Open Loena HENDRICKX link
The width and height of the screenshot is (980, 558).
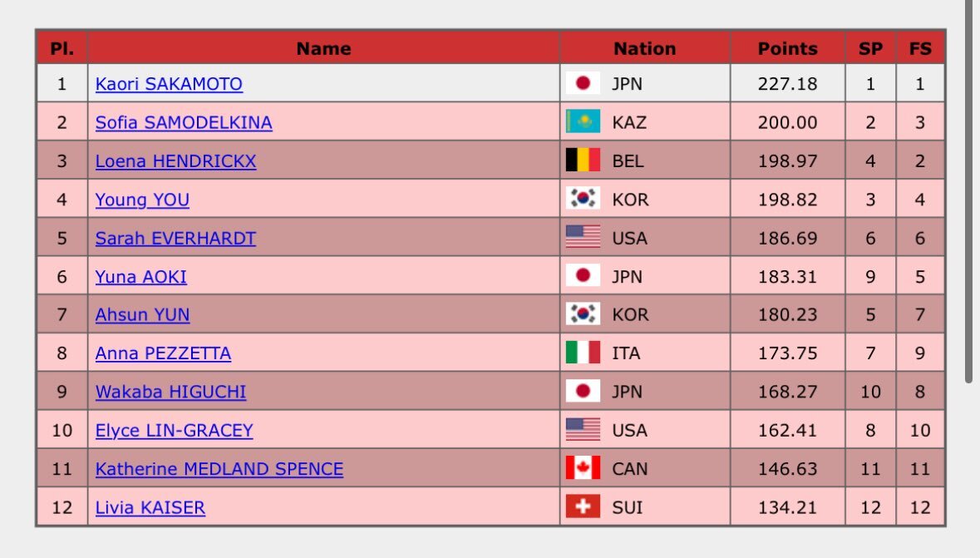tap(175, 161)
